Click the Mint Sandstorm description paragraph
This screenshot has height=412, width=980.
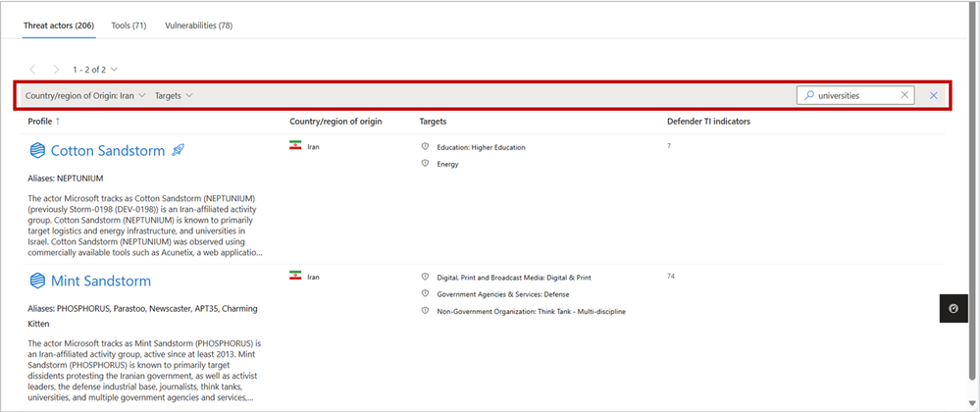[144, 371]
